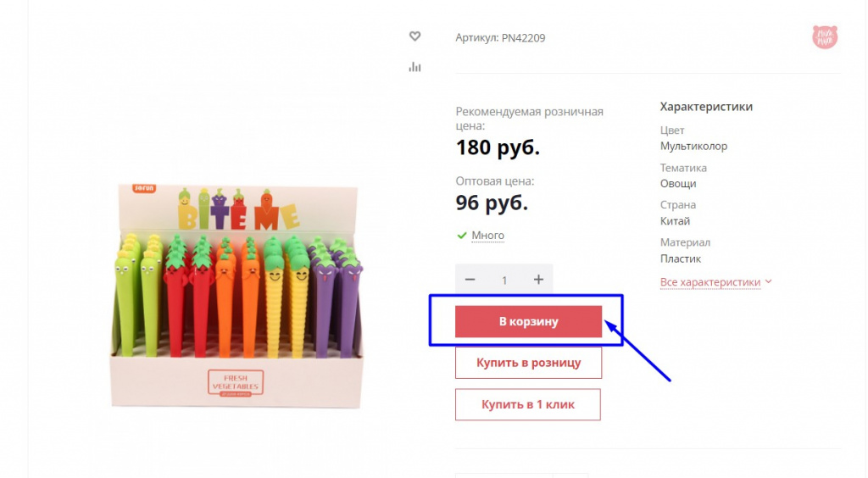
Task: Click green checkmark availability icon
Action: [462, 235]
